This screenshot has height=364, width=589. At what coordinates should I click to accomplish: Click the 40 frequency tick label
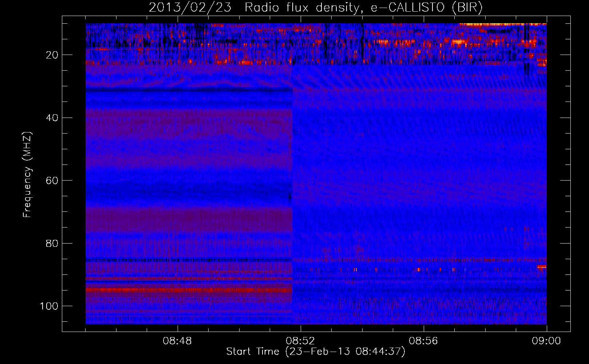pyautogui.click(x=52, y=118)
